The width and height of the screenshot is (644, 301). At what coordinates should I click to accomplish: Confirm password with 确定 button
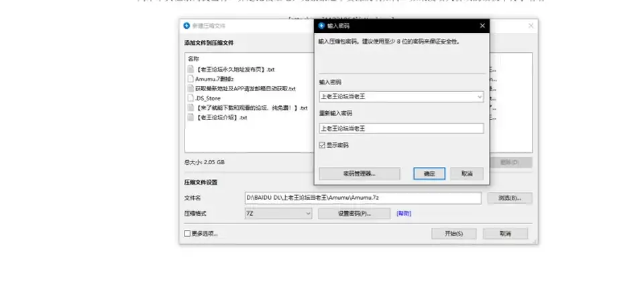pyautogui.click(x=429, y=173)
